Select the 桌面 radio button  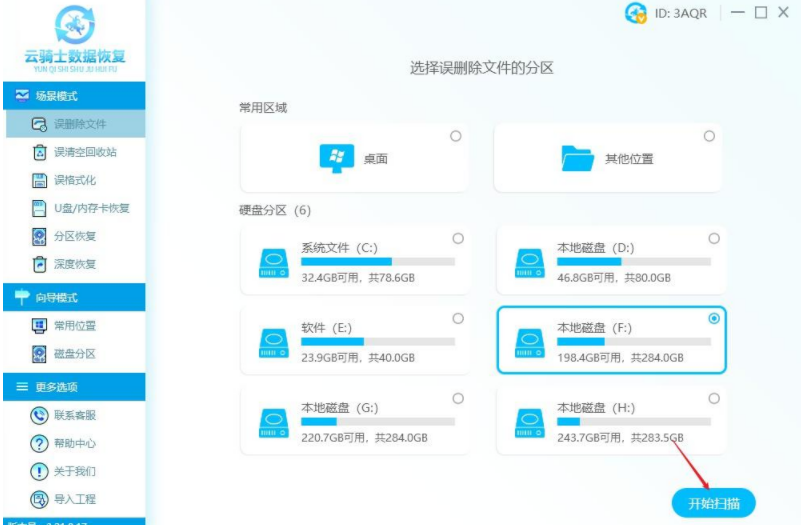click(x=456, y=136)
